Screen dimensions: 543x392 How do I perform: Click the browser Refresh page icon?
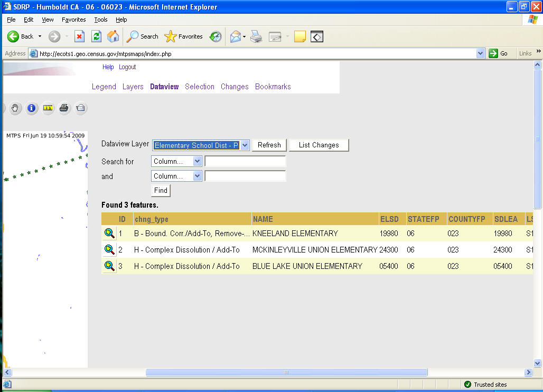[96, 36]
